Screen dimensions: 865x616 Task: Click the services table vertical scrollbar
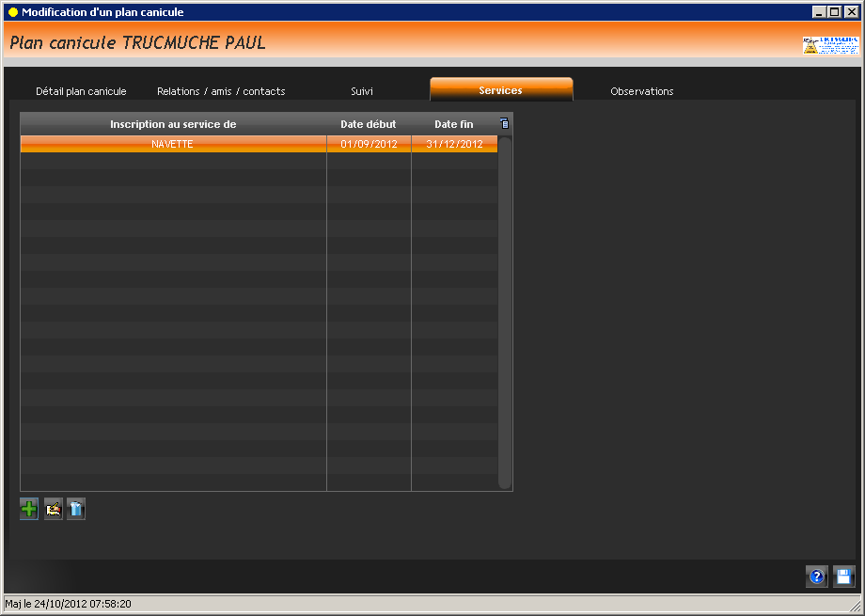[x=505, y=310]
